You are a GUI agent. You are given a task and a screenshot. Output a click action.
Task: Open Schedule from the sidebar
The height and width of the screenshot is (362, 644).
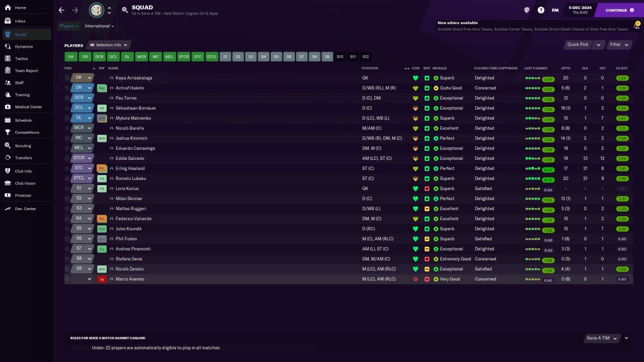[x=27, y=120]
